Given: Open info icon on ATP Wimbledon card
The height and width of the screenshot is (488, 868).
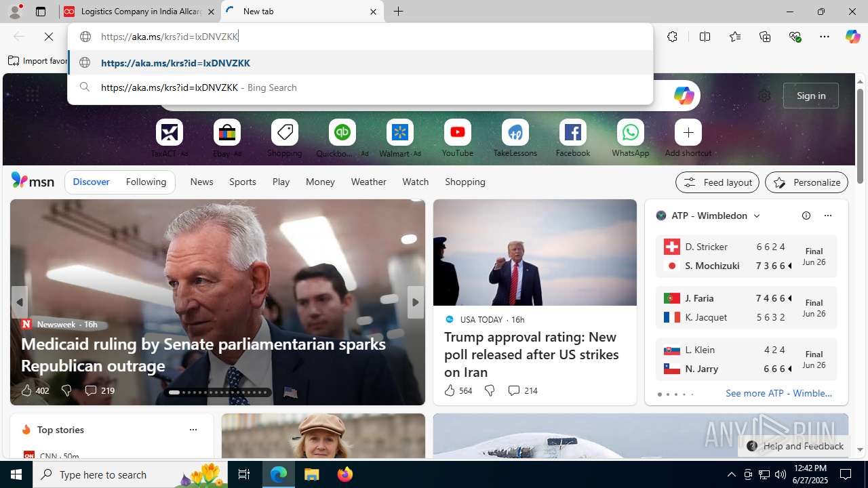Looking at the screenshot, I should point(806,216).
